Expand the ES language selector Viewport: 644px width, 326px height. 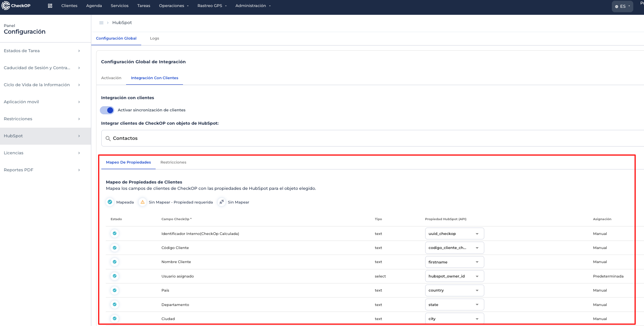tap(623, 6)
